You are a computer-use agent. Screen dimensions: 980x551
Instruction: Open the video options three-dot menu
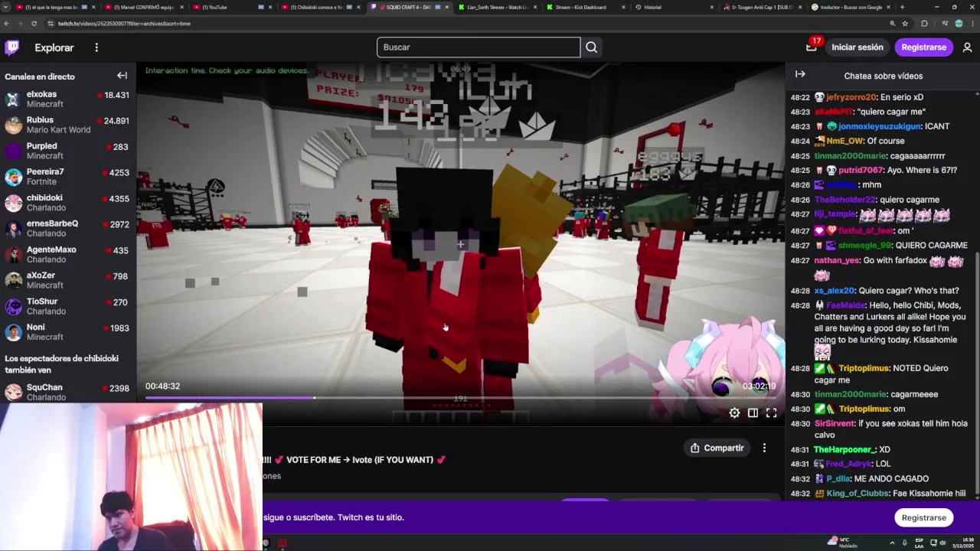coord(764,448)
